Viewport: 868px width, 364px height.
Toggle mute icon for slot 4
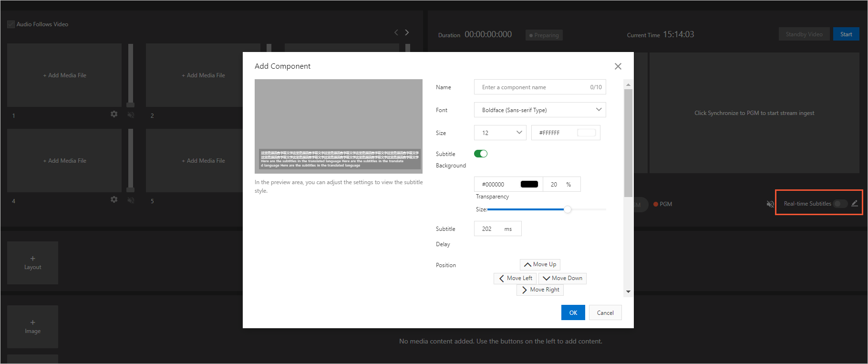click(x=131, y=200)
